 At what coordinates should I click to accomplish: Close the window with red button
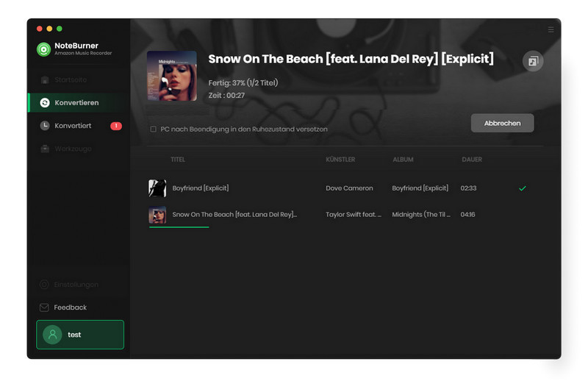40,29
